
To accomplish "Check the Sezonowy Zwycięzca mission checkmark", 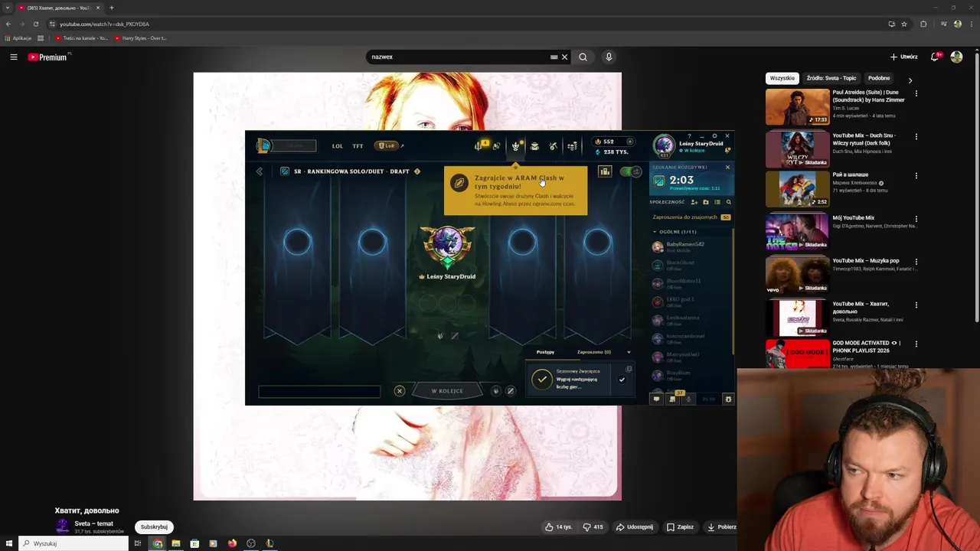I will click(x=622, y=380).
